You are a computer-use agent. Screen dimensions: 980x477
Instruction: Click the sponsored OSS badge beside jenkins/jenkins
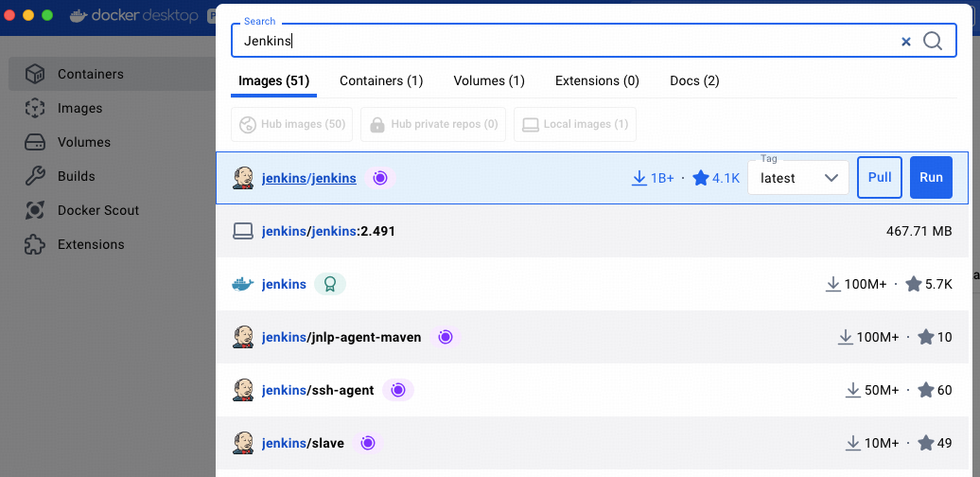click(x=380, y=178)
